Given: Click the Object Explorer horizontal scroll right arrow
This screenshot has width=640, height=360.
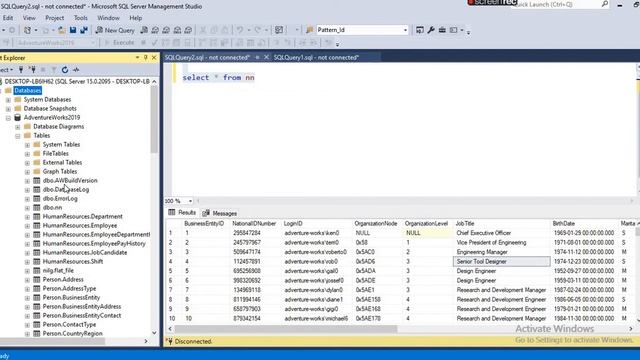Looking at the screenshot, I should tap(146, 341).
